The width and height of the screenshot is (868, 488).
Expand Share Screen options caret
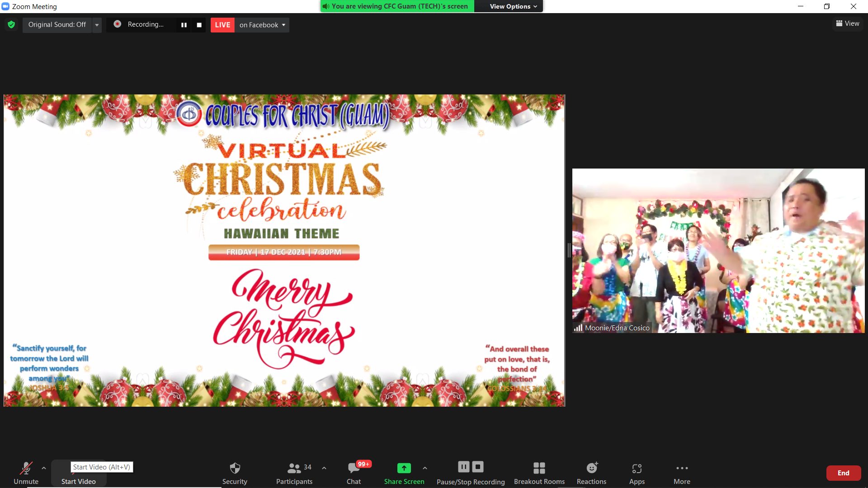coord(425,468)
